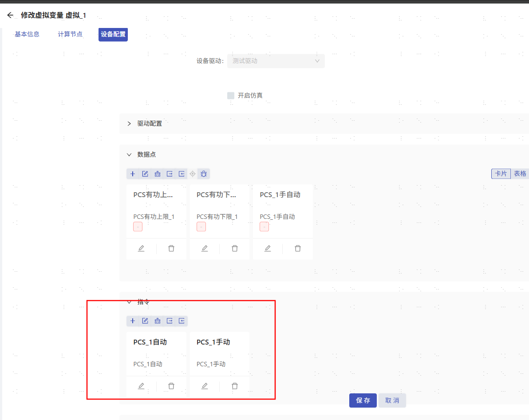Open the 计算节点 tab

(x=70, y=34)
